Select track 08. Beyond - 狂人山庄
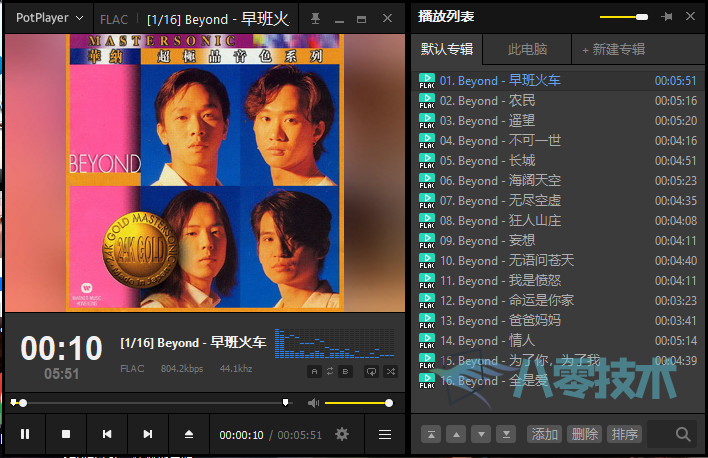Viewport: 708px width, 458px height. [x=558, y=221]
